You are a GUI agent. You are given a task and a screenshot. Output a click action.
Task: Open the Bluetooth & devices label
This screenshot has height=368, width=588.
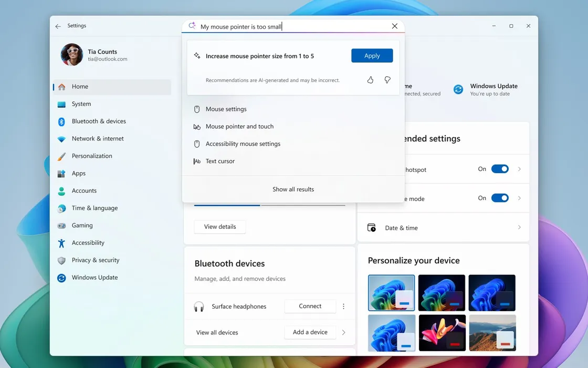[99, 121]
